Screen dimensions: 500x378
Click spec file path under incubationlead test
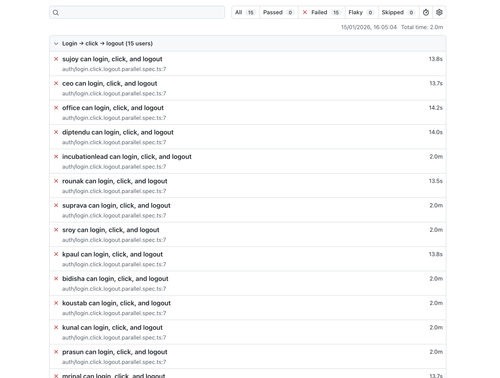(x=114, y=167)
